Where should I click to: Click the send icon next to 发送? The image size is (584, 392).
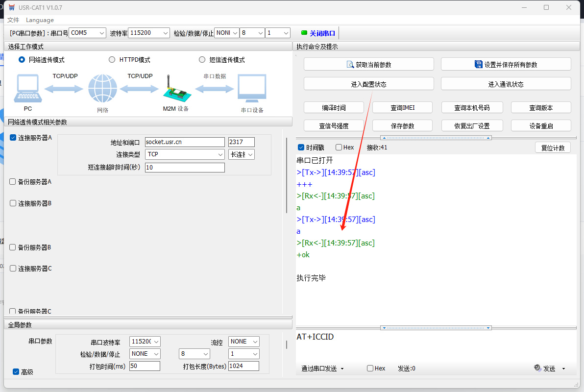coord(537,368)
